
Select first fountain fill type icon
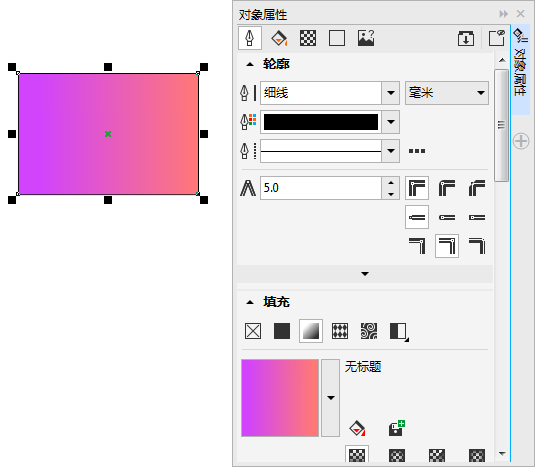pyautogui.click(x=357, y=455)
